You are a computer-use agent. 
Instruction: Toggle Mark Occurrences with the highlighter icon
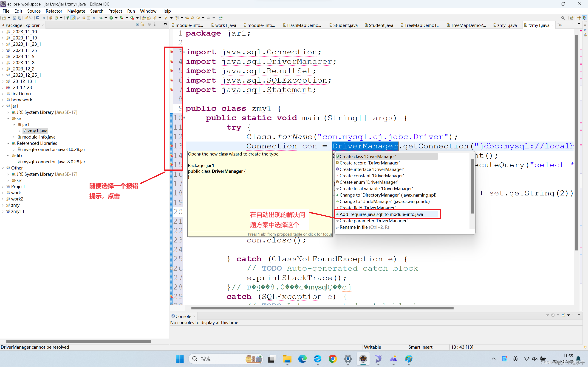pos(73,17)
